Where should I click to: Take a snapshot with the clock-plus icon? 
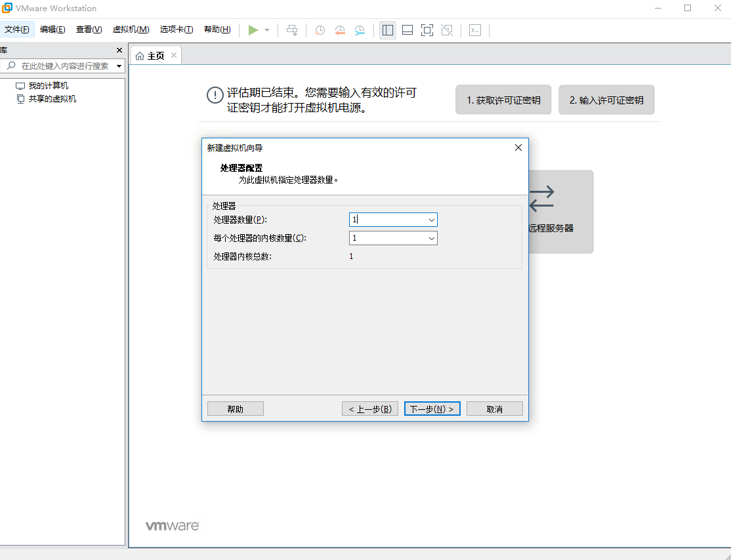[320, 30]
